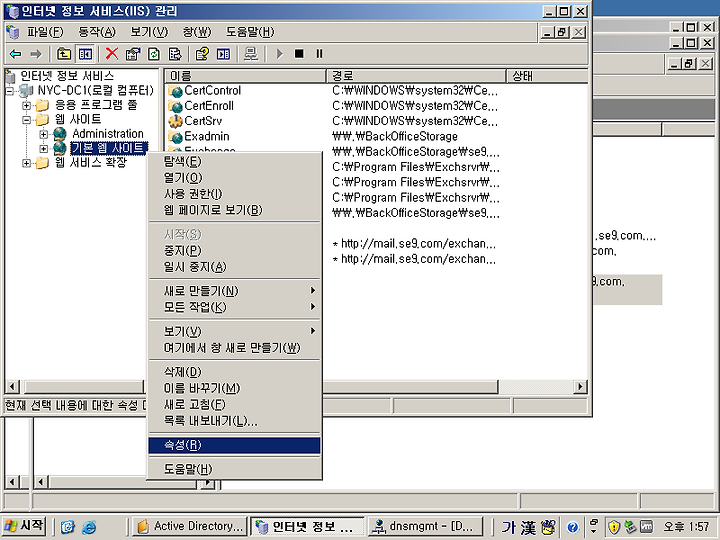Open the Properties toolbar icon

[133, 54]
